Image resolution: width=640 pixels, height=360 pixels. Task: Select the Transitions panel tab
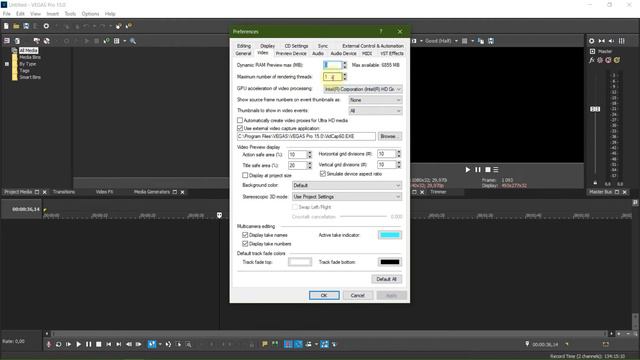(64, 192)
